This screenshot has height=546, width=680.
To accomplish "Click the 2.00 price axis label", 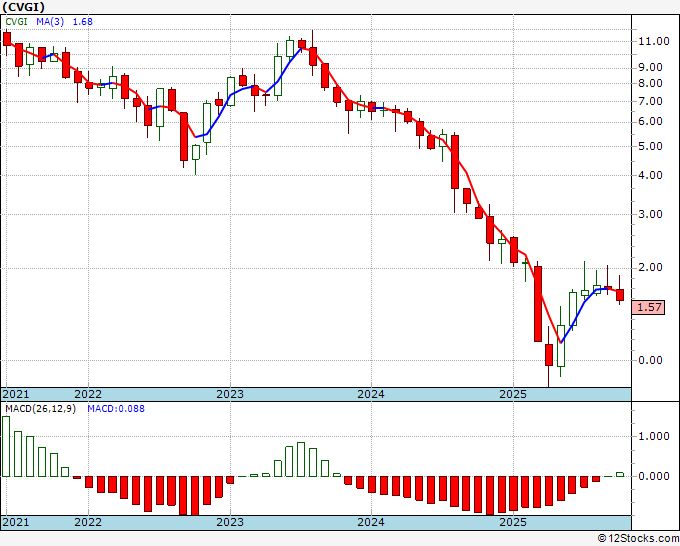I will (650, 268).
